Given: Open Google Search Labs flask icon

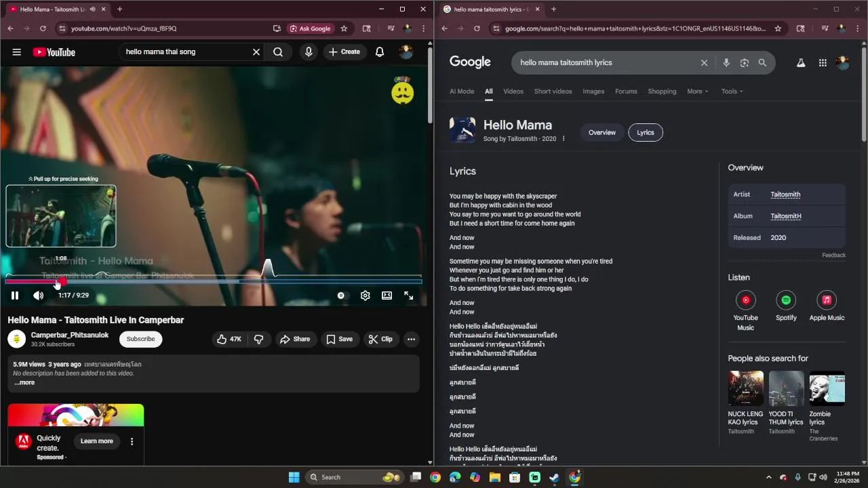Looking at the screenshot, I should tap(800, 62).
